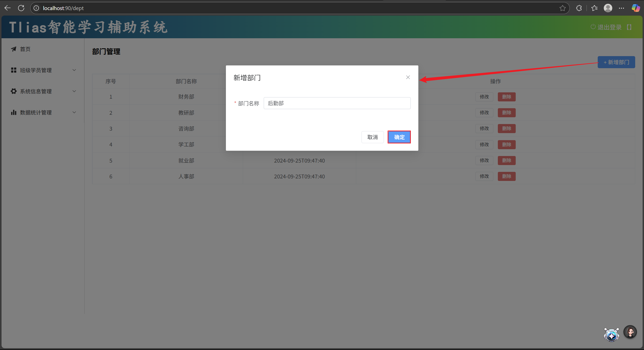
Task: Expand the 系统信息管理 submenu
Action: 43,91
